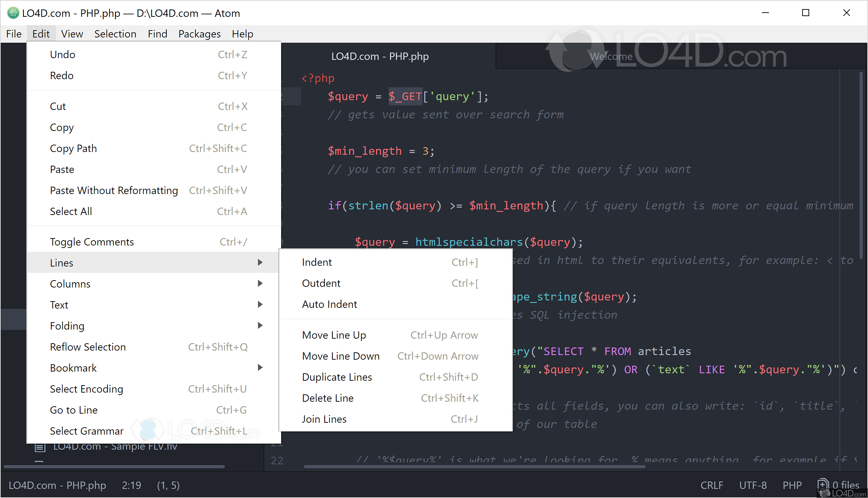Select Duplicate Lines in Lines submenu
The width and height of the screenshot is (868, 498).
tap(337, 377)
